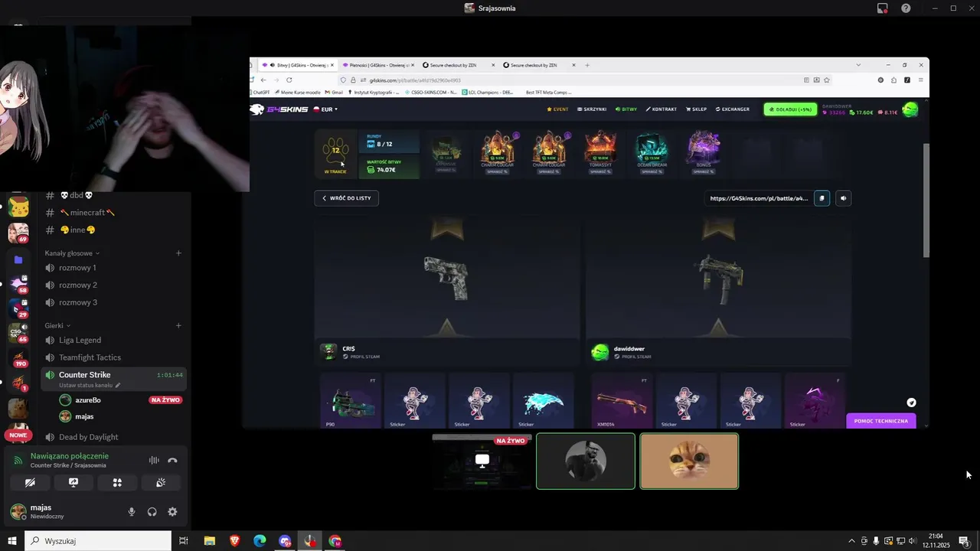Open the server folder icon
The height and width of the screenshot is (551, 980).
tap(18, 259)
